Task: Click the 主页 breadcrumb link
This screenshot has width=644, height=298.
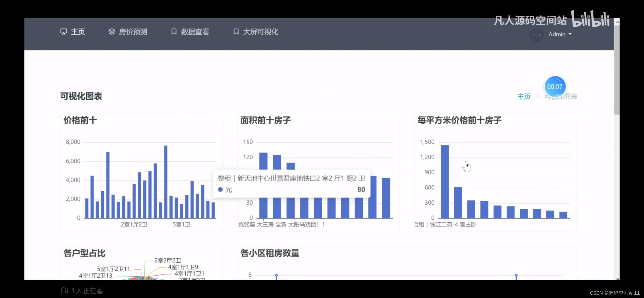Action: (524, 97)
